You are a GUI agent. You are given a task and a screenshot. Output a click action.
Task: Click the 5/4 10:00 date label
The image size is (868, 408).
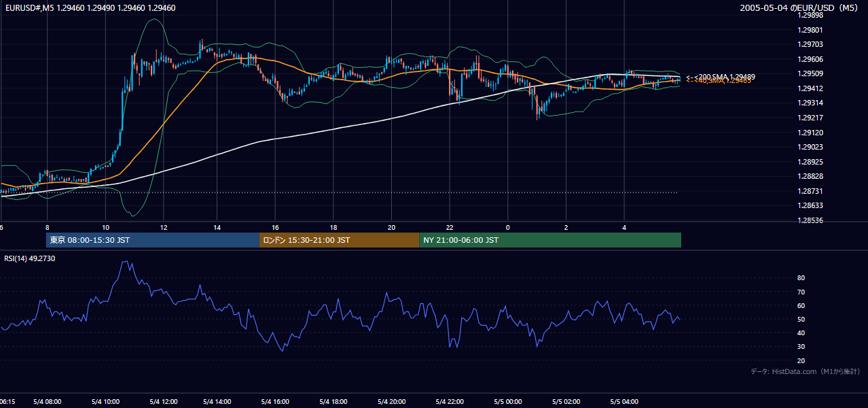click(x=105, y=402)
